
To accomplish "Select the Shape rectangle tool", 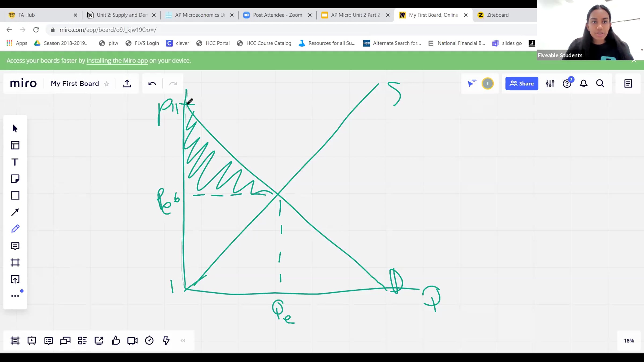I will click(x=15, y=195).
